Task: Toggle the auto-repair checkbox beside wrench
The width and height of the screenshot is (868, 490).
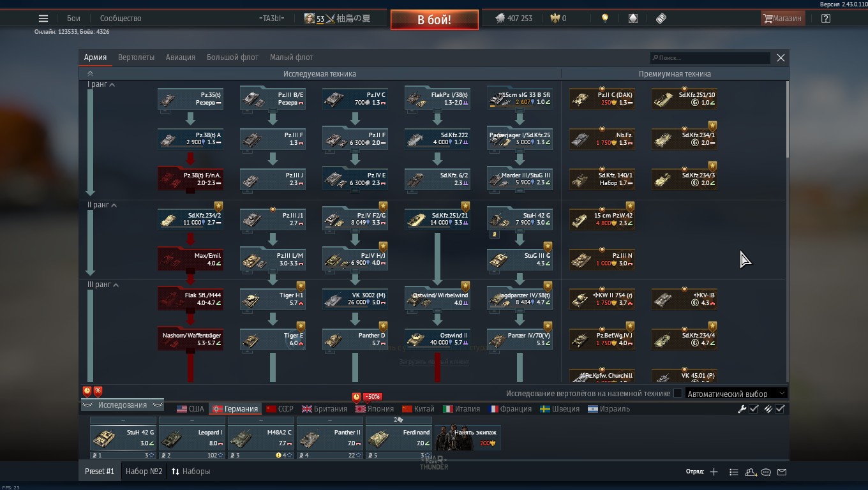Action: tap(754, 409)
